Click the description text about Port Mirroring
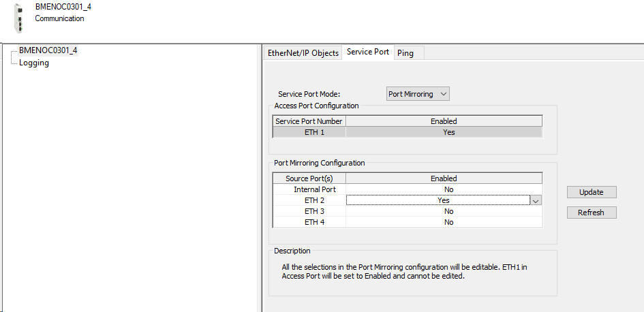Viewport: 644px width, 312px height. [405, 272]
